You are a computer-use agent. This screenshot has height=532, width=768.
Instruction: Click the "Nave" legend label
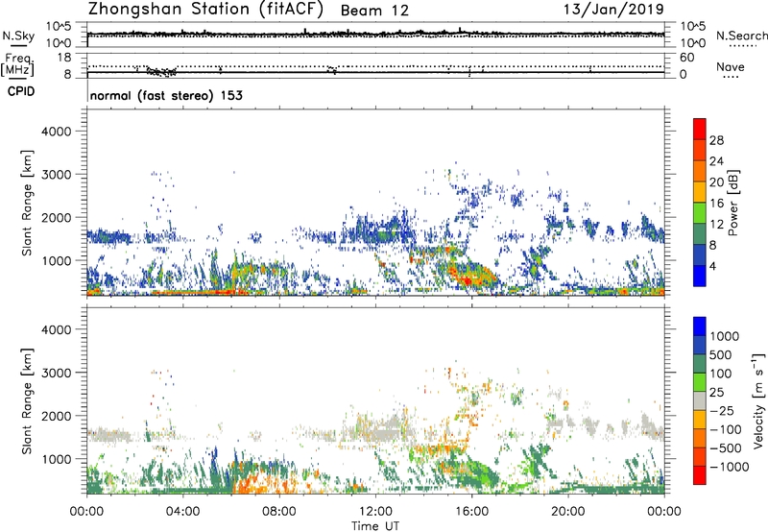731,67
